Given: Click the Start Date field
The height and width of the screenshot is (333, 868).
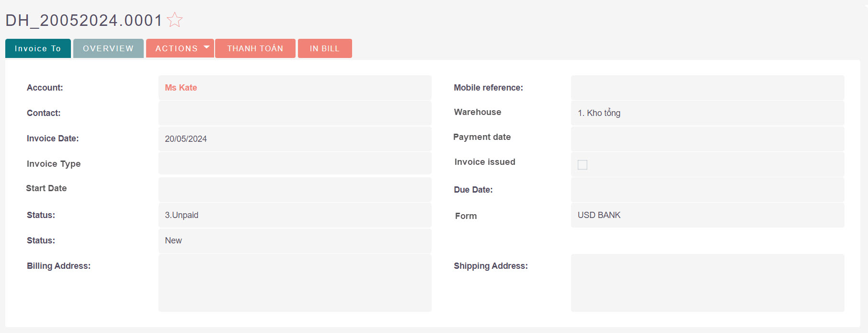Looking at the screenshot, I should tap(295, 189).
